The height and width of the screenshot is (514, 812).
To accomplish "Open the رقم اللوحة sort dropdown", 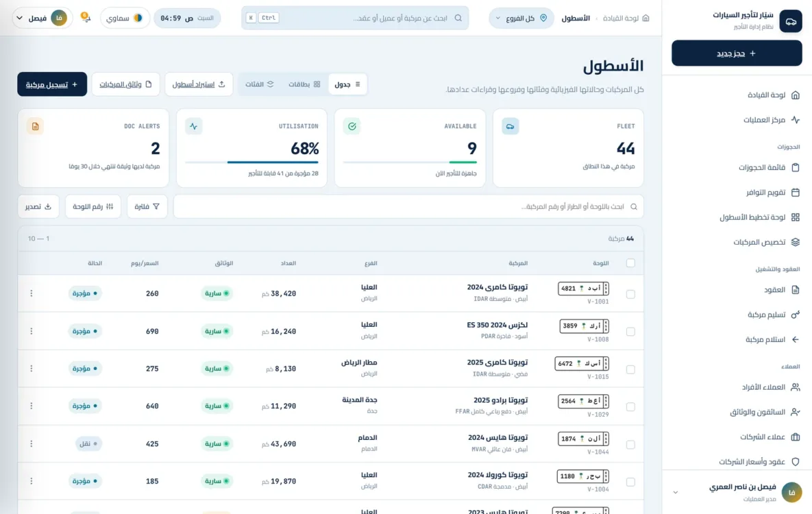I will tap(93, 207).
